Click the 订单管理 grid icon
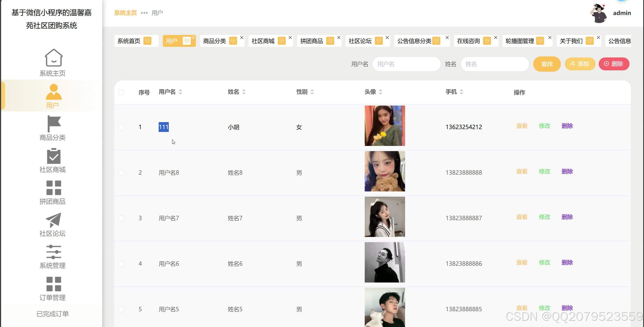 pos(54,284)
